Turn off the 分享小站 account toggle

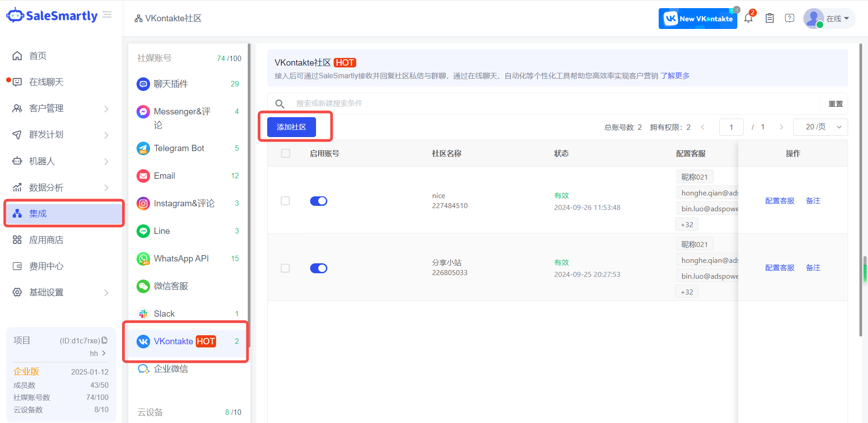point(319,268)
